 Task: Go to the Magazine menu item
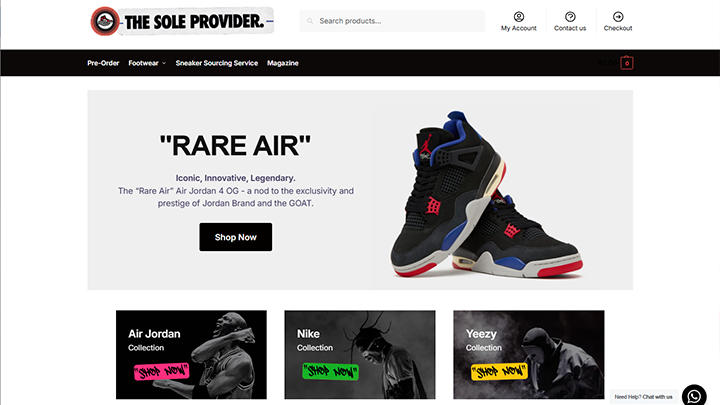pos(283,63)
